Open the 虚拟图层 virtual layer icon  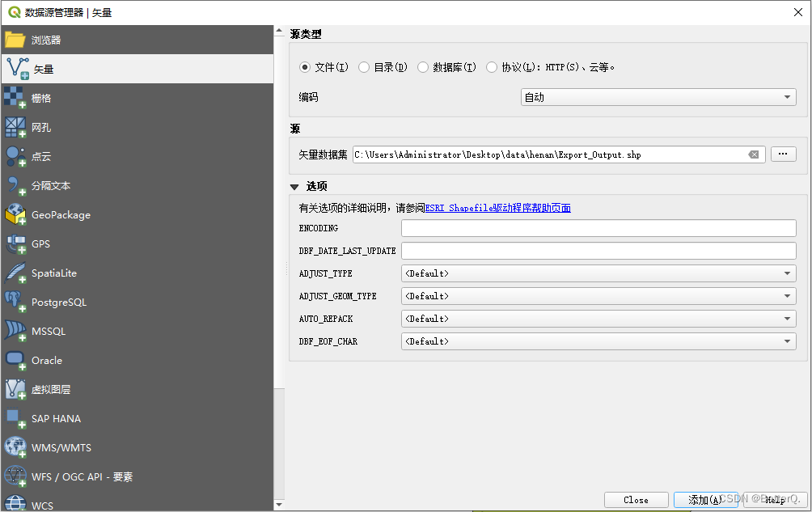15,389
